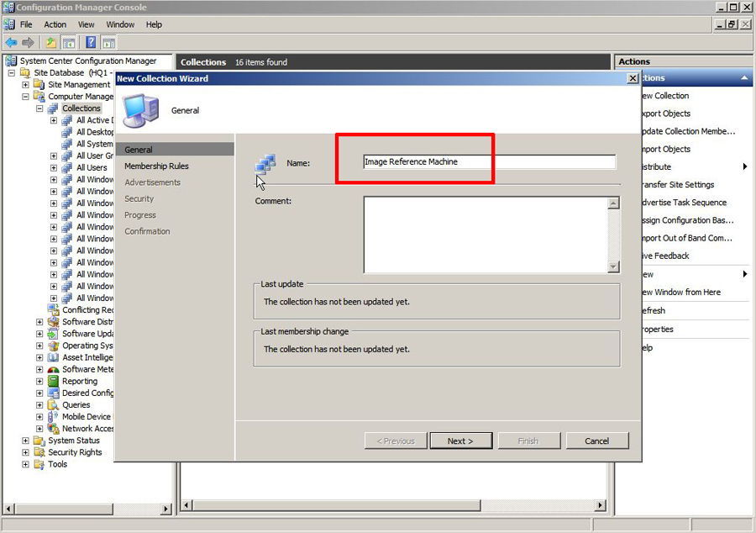756x533 pixels.
Task: Select the Membership Rules wizard page
Action: [x=156, y=166]
